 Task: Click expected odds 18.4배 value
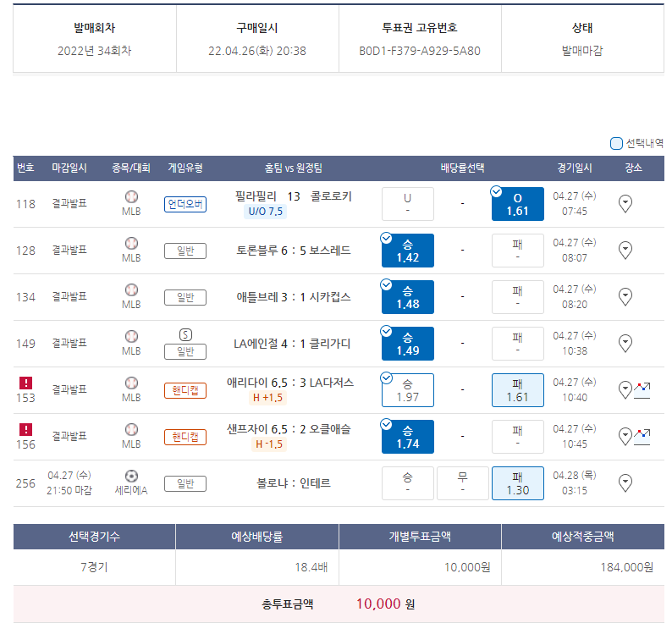pos(311,568)
